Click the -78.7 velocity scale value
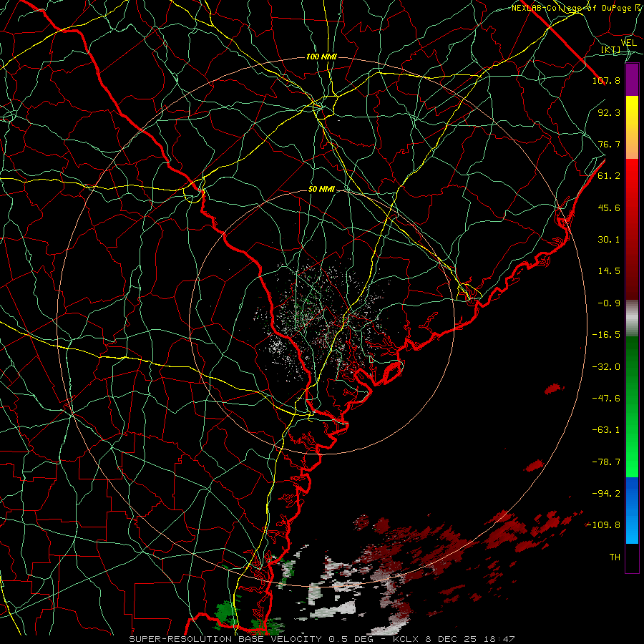The height and width of the screenshot is (644, 644). coord(606,462)
